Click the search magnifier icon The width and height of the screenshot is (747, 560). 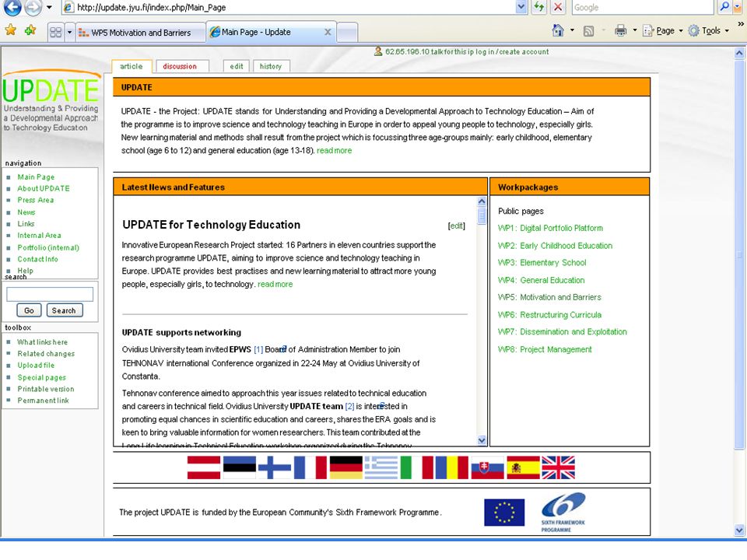pyautogui.click(x=724, y=7)
